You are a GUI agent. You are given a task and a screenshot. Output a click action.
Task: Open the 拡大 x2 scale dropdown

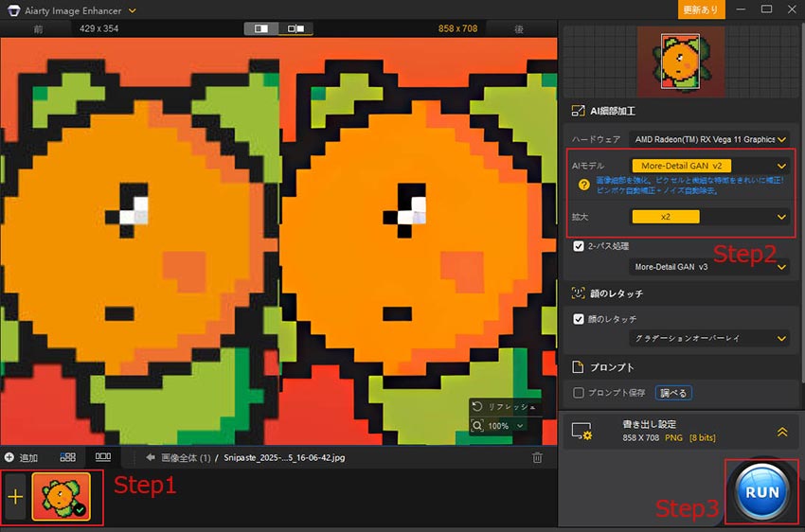click(709, 217)
